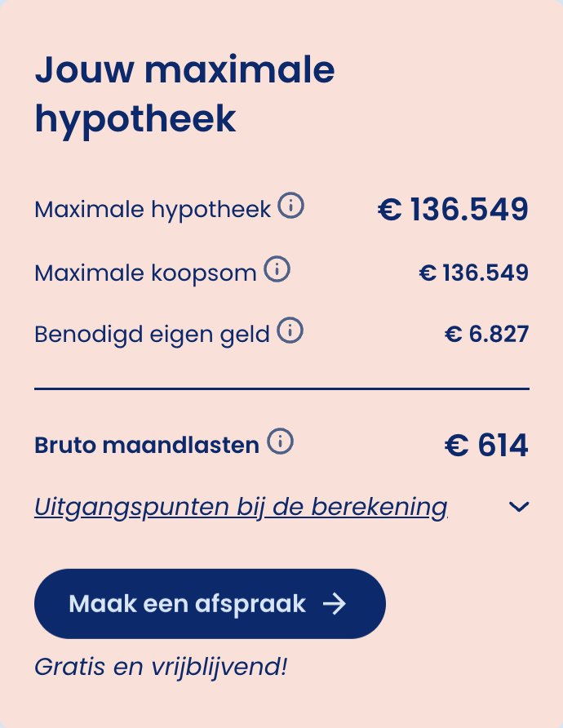
Task: Click the horizontal divider line above Bruto maandlasten
Action: point(281,389)
